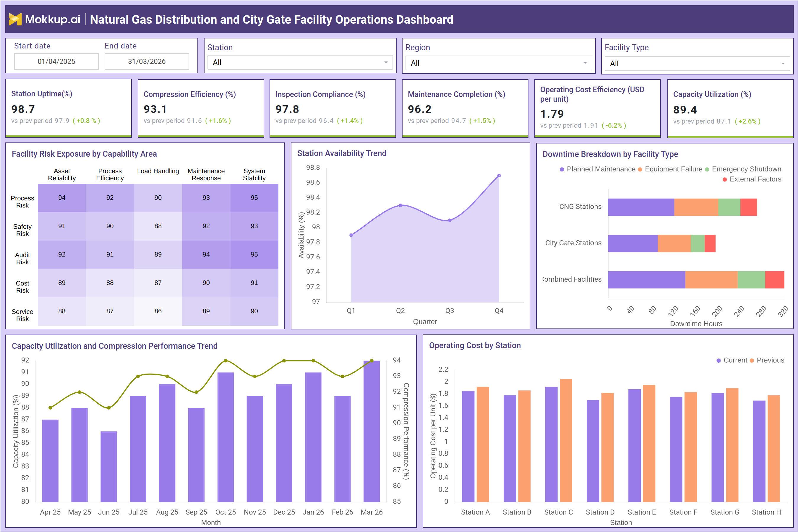Click the Q3 point on Availability Trend

click(450, 220)
